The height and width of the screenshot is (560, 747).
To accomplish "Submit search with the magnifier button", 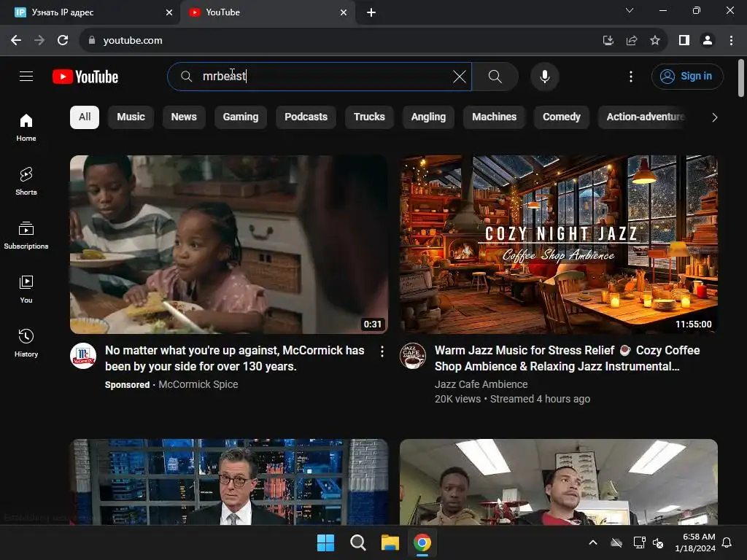I will point(495,76).
